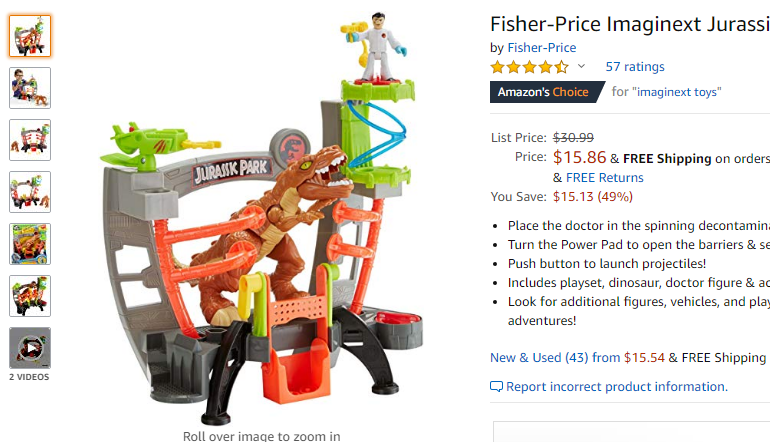View thumbnail of child playing with set
Viewport: 770px width, 442px height.
[x=30, y=88]
